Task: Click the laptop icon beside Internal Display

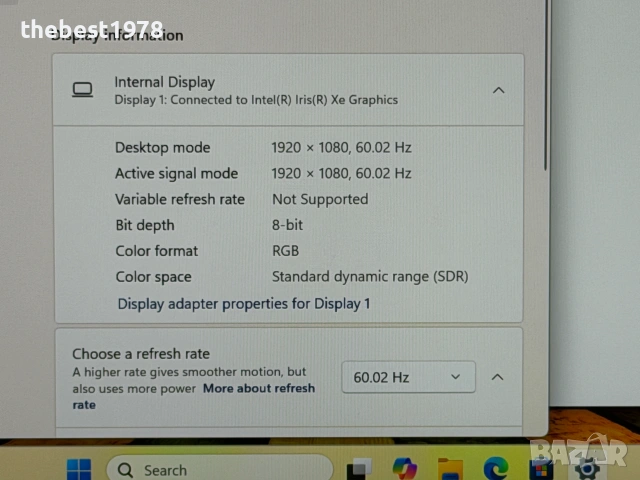Action: (82, 90)
